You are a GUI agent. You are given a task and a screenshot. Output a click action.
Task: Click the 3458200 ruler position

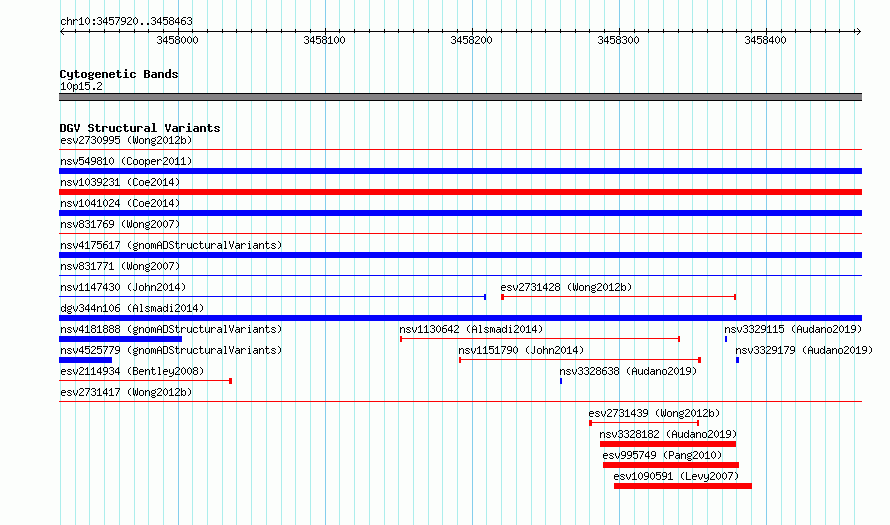[471, 40]
